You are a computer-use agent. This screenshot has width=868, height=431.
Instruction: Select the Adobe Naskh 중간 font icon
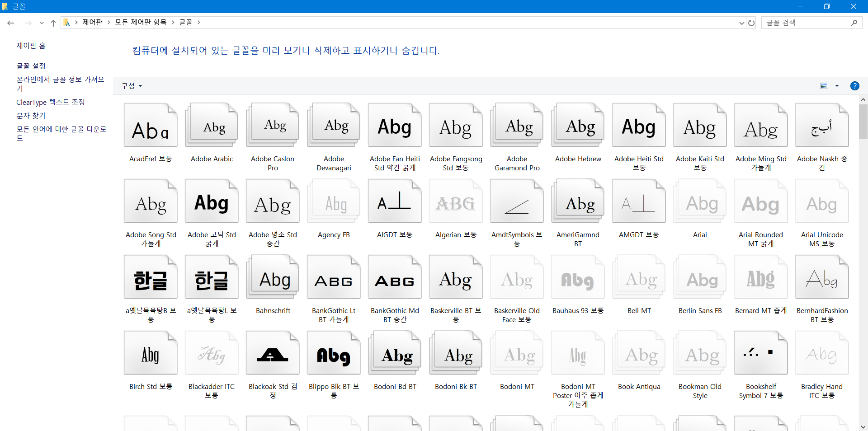pyautogui.click(x=822, y=125)
